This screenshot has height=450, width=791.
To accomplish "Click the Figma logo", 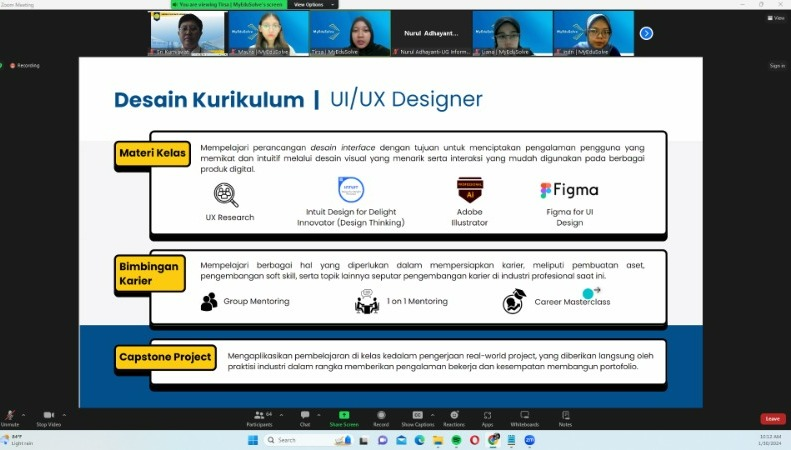I will pos(570,190).
